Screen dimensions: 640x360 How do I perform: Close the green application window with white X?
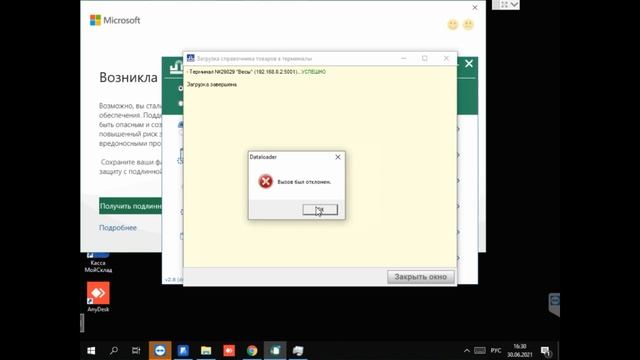pos(469,64)
